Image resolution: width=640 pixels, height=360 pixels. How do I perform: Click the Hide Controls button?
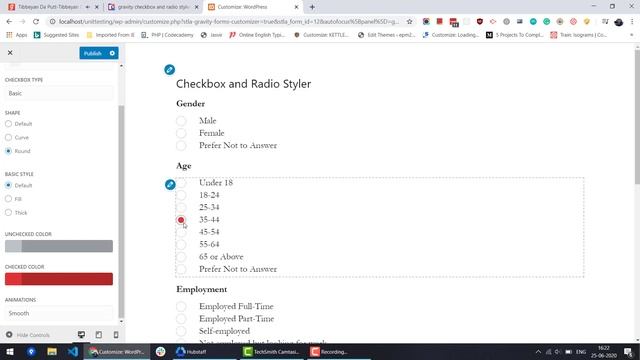click(28, 335)
